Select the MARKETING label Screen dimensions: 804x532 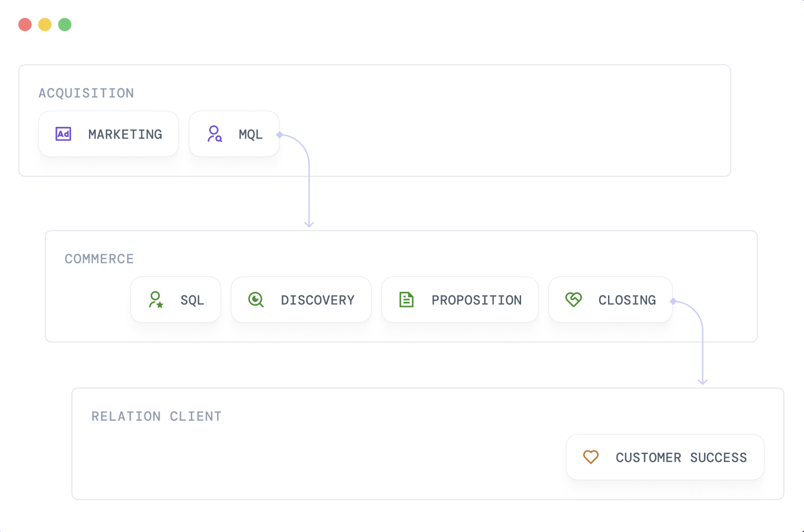[x=125, y=134]
